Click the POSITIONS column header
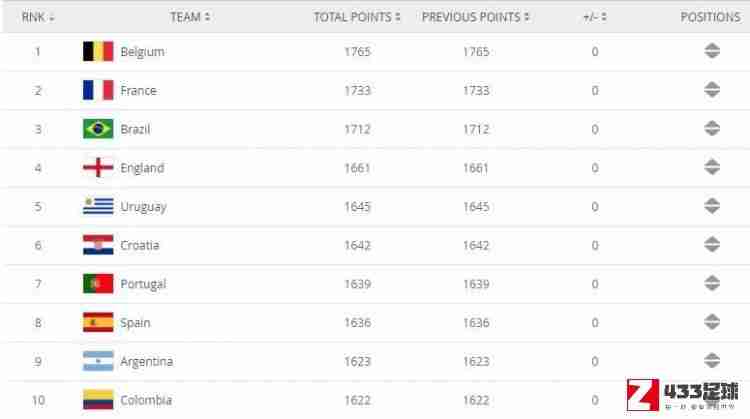Image resolution: width=750 pixels, height=419 pixels. 710,17
